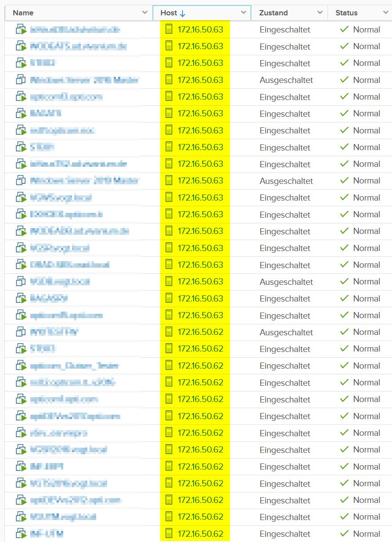Click the running VM icon in first row
This screenshot has width=392, height=542.
tap(21, 30)
